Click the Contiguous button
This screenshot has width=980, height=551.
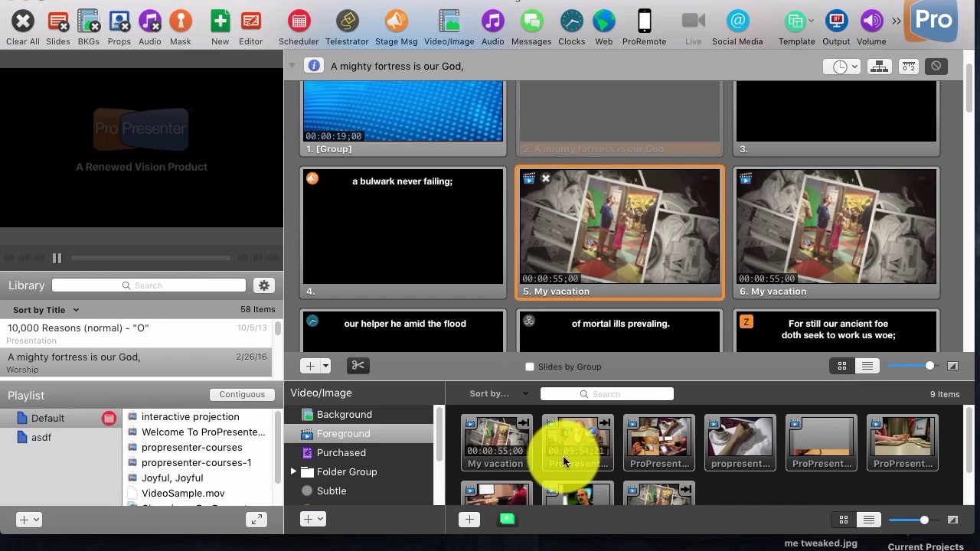click(242, 395)
